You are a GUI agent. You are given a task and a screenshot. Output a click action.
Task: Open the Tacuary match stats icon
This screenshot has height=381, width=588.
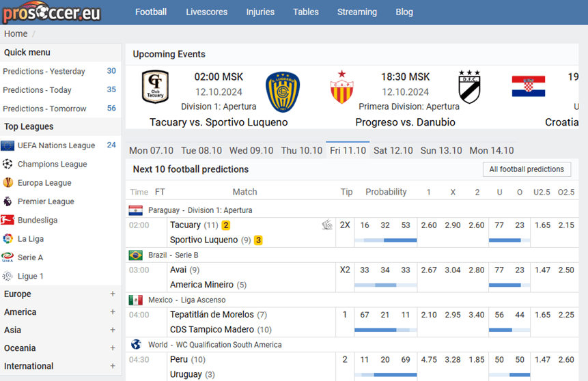(327, 225)
